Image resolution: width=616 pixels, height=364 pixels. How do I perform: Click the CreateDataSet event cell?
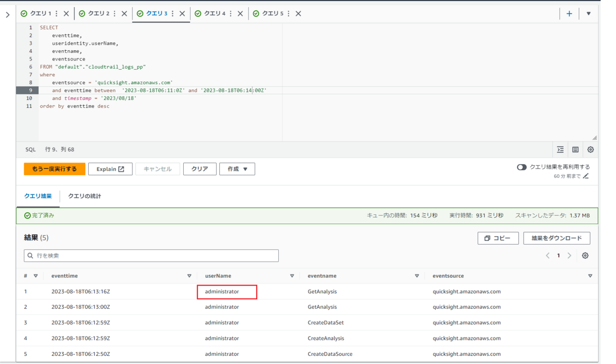(326, 322)
